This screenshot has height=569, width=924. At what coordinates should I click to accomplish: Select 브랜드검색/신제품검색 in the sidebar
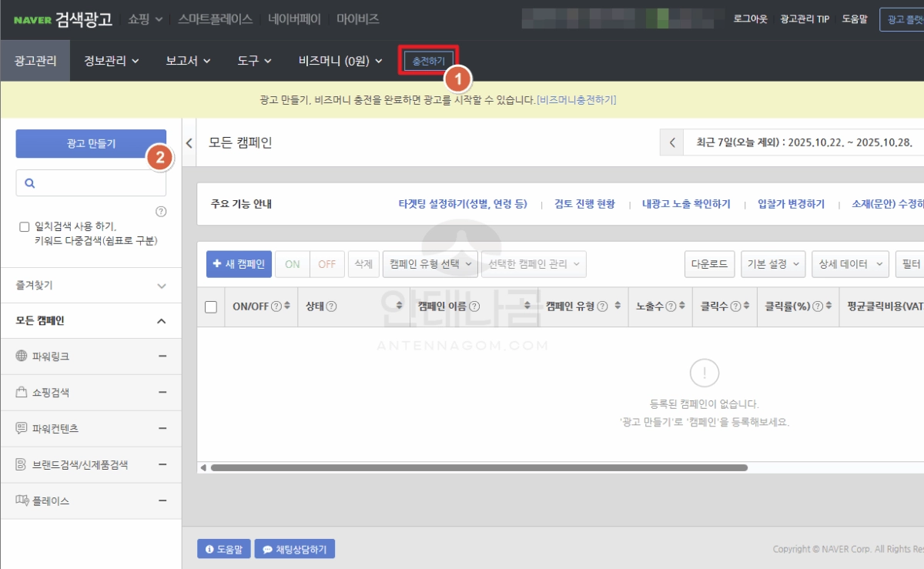pos(66,464)
